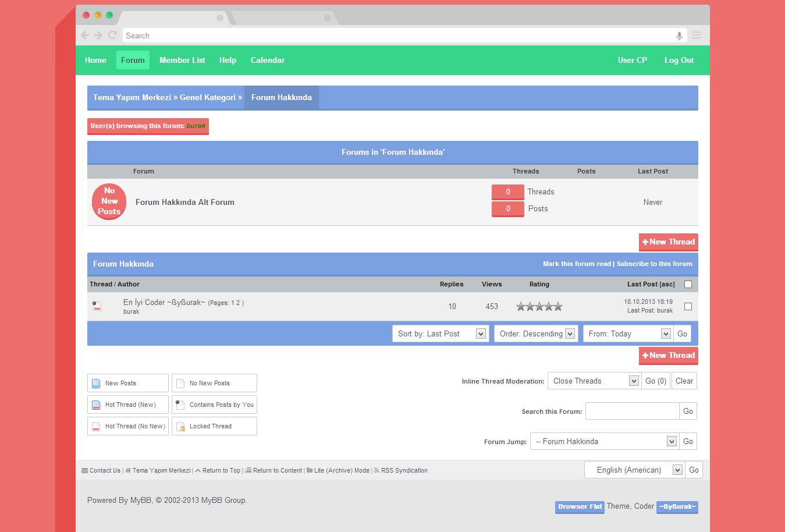Screen dimensions: 785x532
Task: Open the Close Threads moderation dropdown
Action: 594,381
